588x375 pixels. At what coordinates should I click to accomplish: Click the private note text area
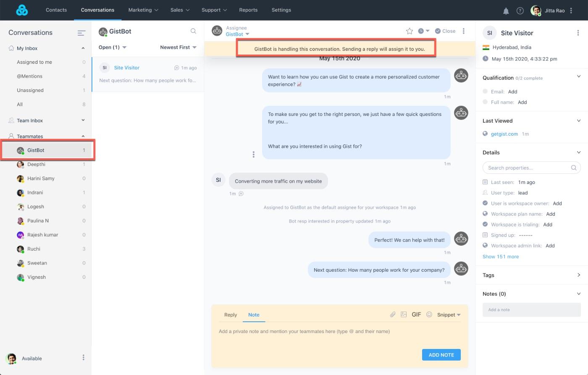point(340,331)
